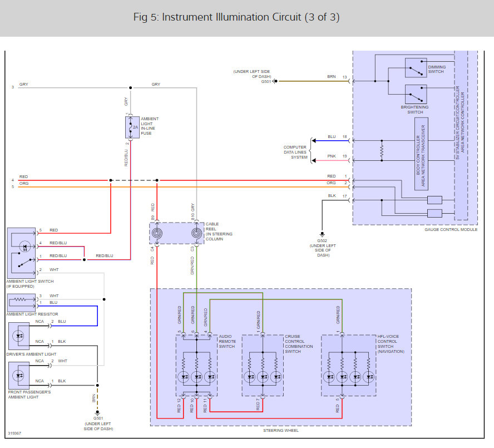The width and height of the screenshot is (494, 448).
Task: Click the ambient light in-line fuse symbol
Action: [131, 127]
